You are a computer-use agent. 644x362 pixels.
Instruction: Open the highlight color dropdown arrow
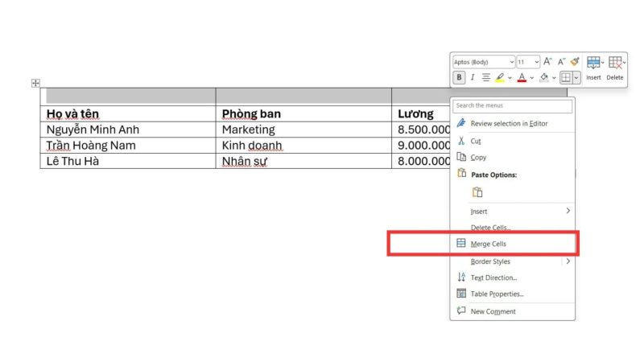(510, 77)
